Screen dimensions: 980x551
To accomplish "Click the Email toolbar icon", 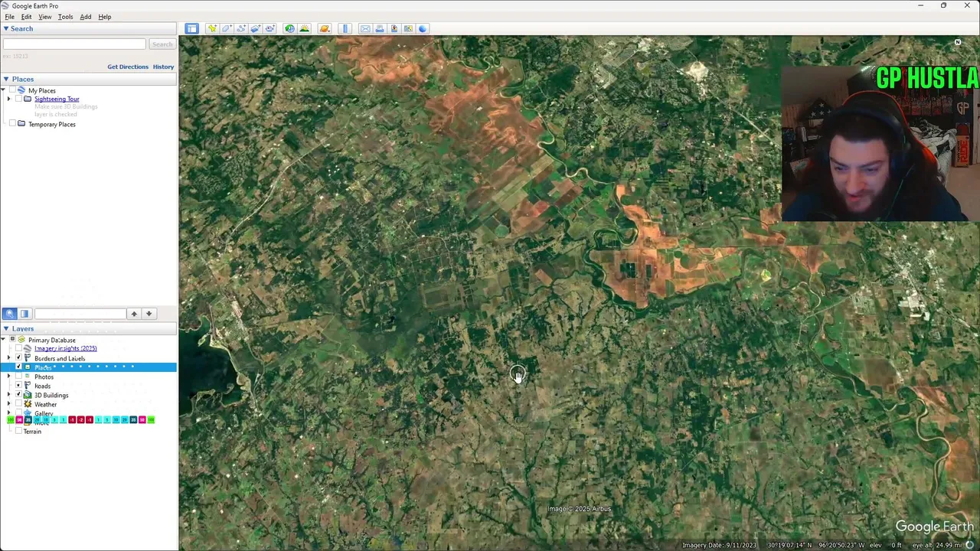I will [365, 28].
